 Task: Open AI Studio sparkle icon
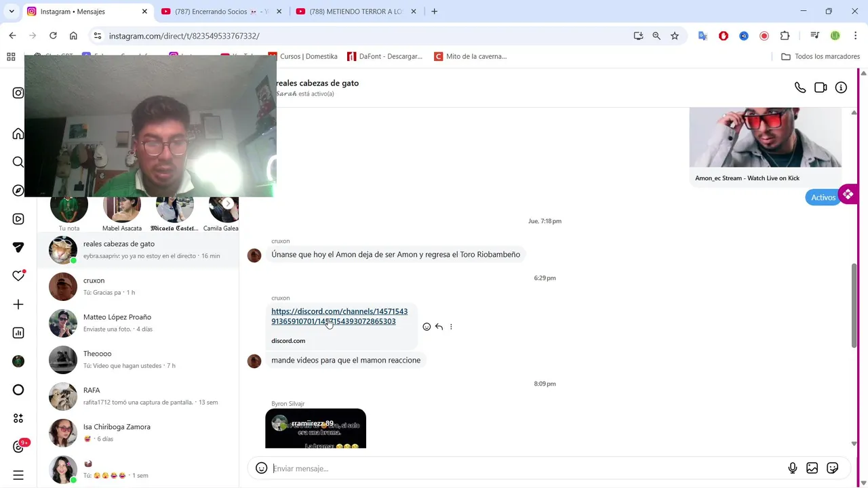pos(18,418)
